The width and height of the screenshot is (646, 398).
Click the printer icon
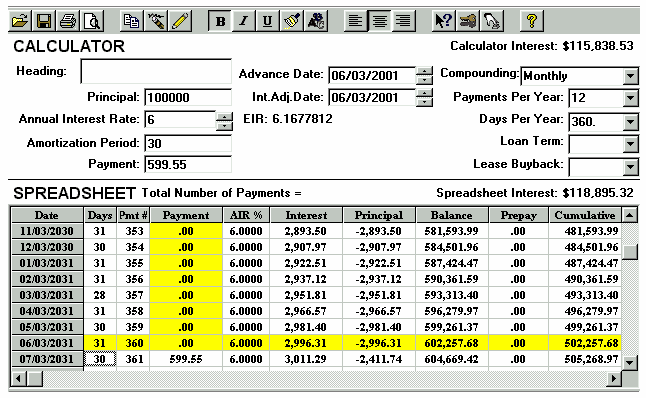68,21
